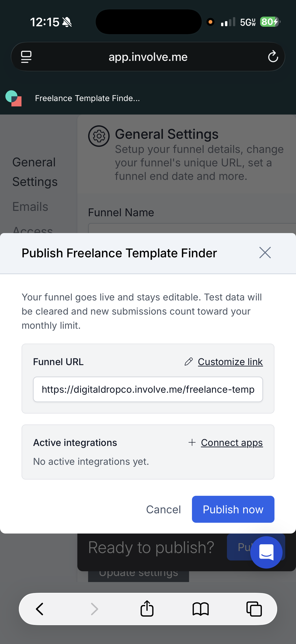Click the pencil icon beside Customize link

point(189,362)
